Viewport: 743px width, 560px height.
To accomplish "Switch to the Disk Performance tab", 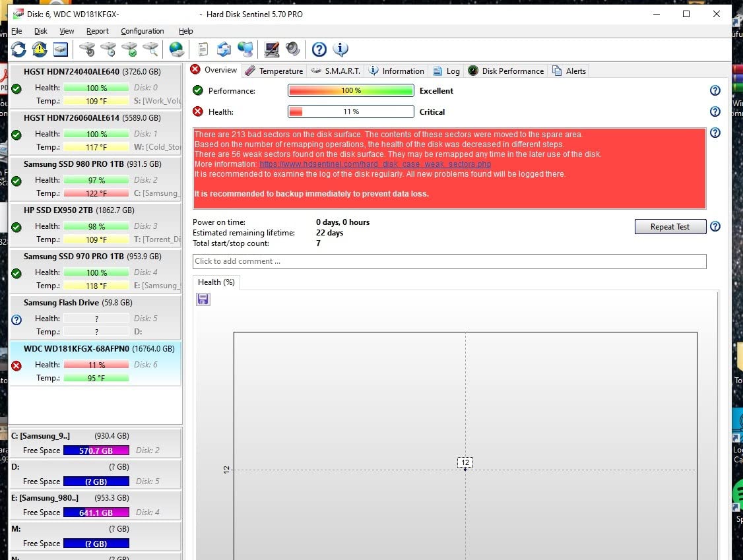I will [506, 71].
